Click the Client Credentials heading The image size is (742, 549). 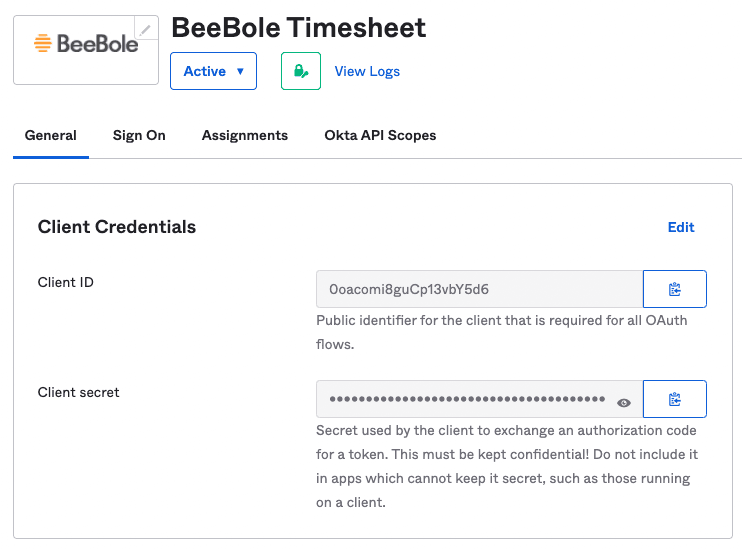[x=117, y=227]
